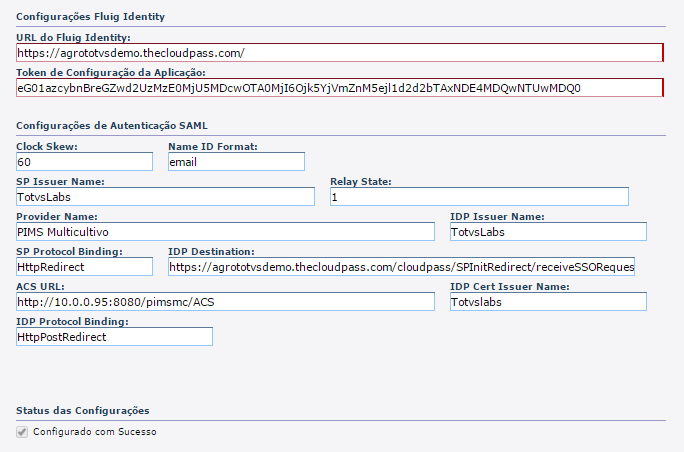684x452 pixels.
Task: Click the Configurado com Sucesso label text
Action: coord(95,432)
